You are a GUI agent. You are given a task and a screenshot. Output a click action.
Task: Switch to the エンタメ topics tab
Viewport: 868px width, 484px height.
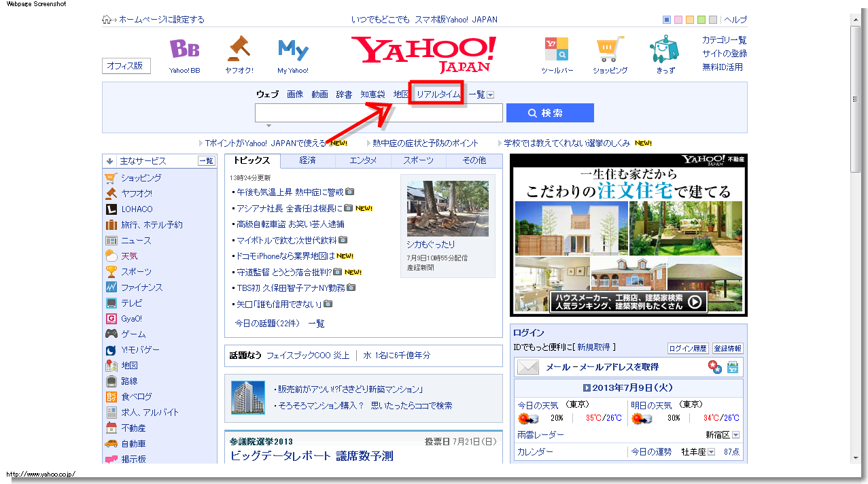point(364,160)
